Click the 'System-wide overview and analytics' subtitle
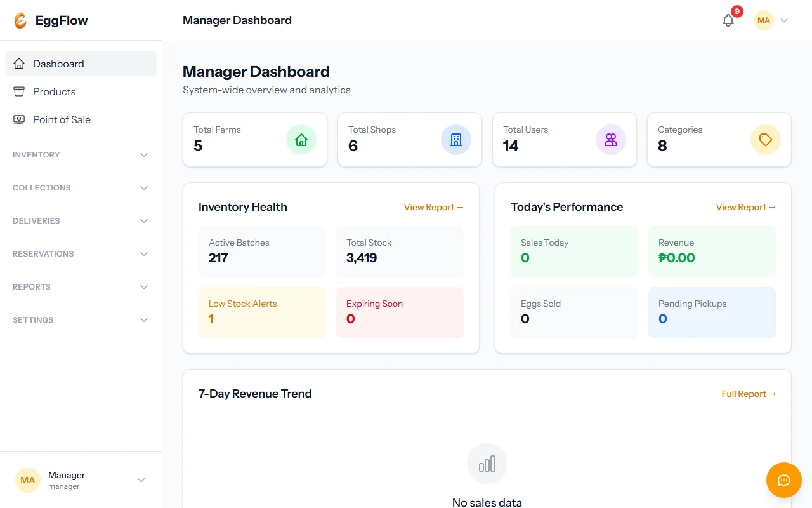Viewport: 812px width, 508px height. coord(266,90)
